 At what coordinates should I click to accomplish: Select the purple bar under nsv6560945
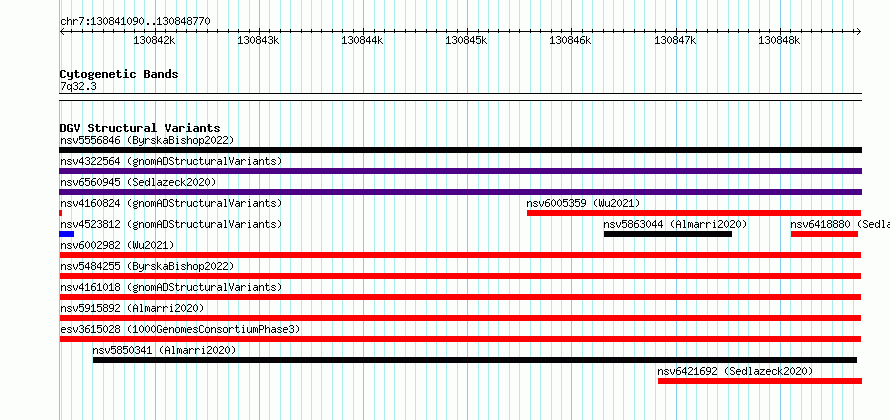tap(460, 192)
